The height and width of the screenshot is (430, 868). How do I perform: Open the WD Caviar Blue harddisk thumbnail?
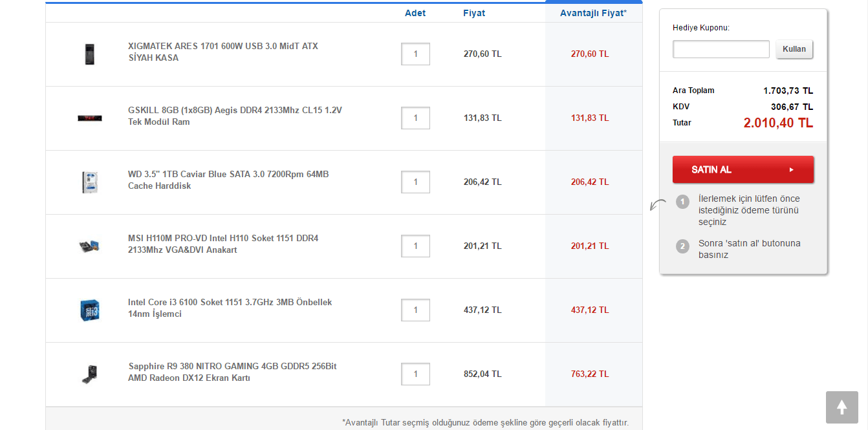[89, 182]
